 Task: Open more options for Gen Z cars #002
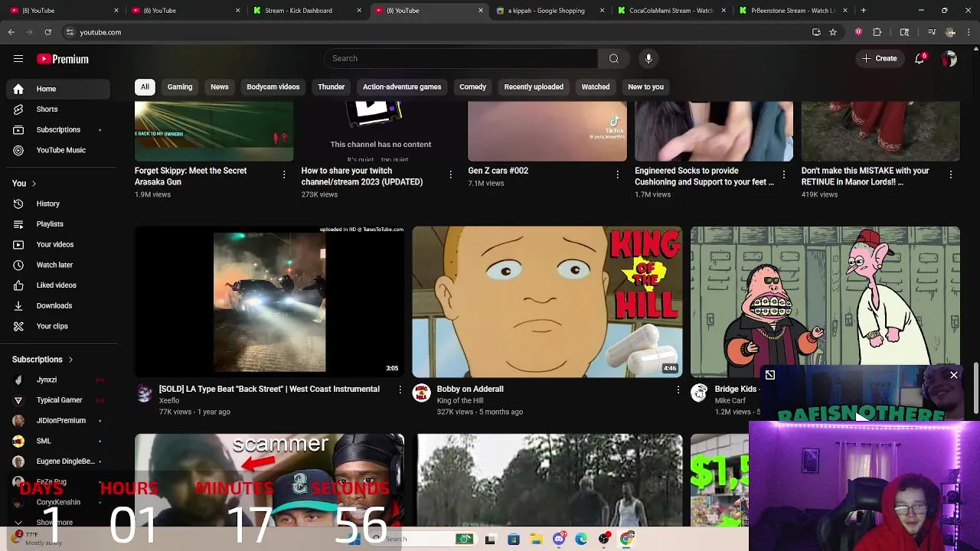(617, 175)
